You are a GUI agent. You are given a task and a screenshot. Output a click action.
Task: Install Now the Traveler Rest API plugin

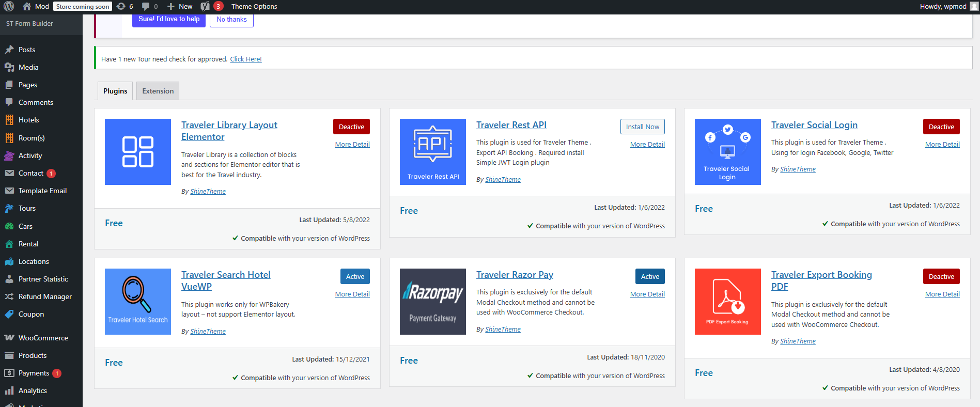643,127
